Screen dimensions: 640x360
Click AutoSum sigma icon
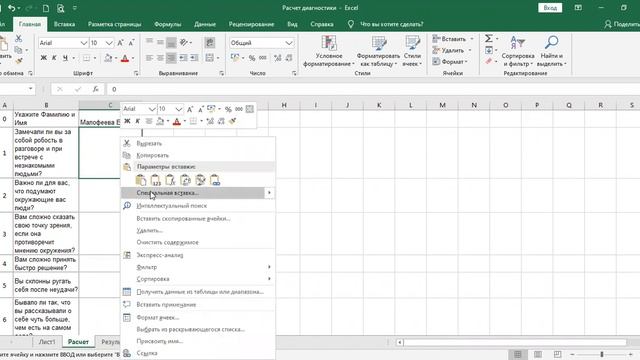[x=489, y=38]
